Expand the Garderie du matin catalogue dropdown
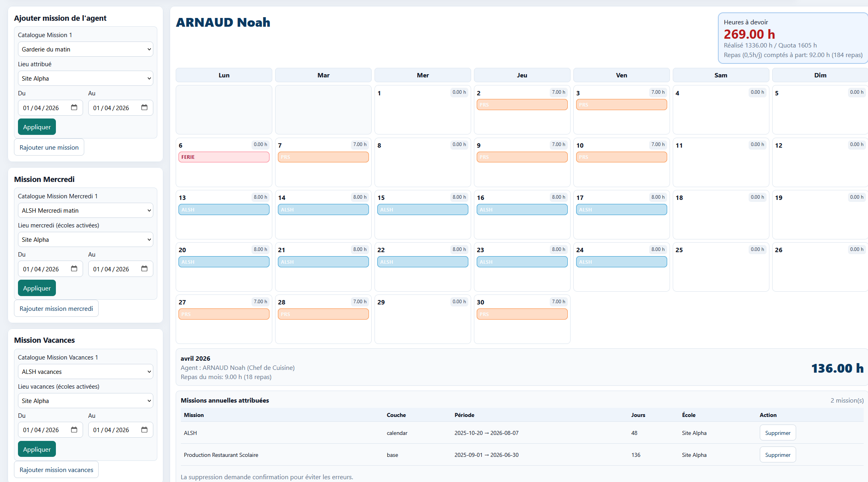The height and width of the screenshot is (482, 868). tap(85, 49)
